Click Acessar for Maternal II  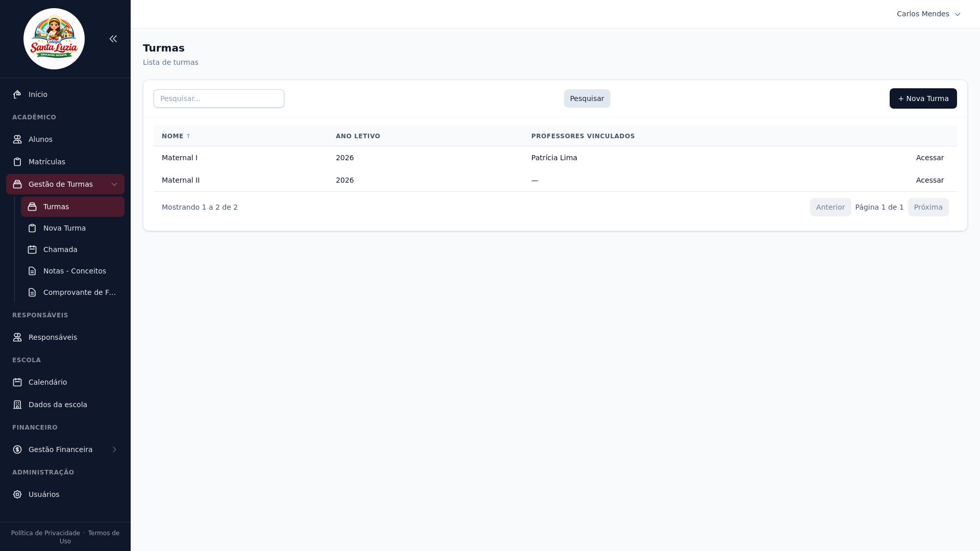pyautogui.click(x=929, y=180)
